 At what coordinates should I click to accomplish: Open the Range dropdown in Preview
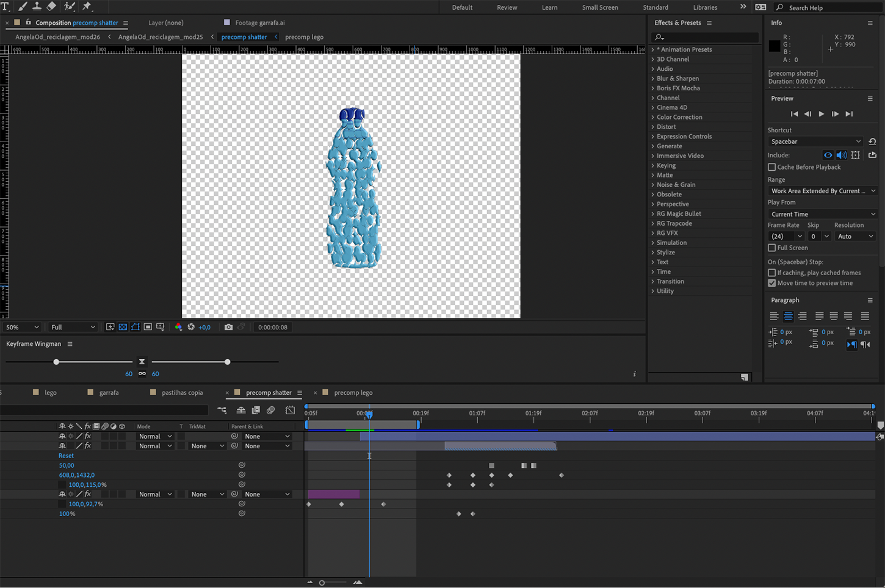822,191
